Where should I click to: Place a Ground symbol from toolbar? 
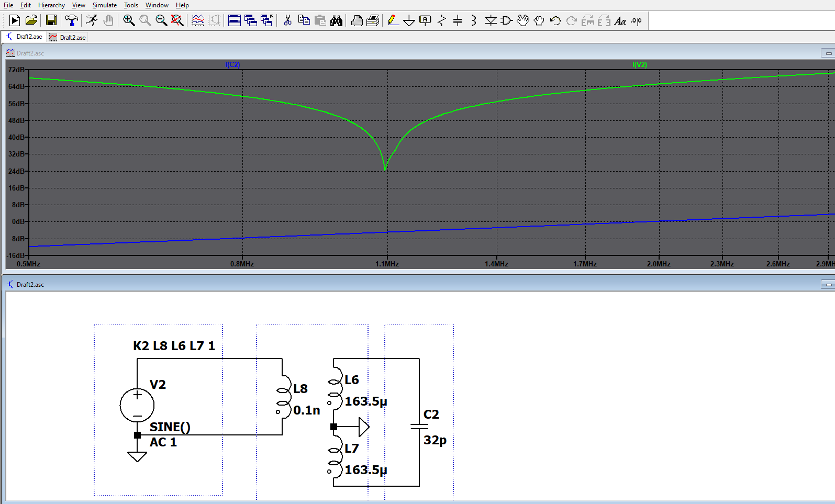click(409, 20)
